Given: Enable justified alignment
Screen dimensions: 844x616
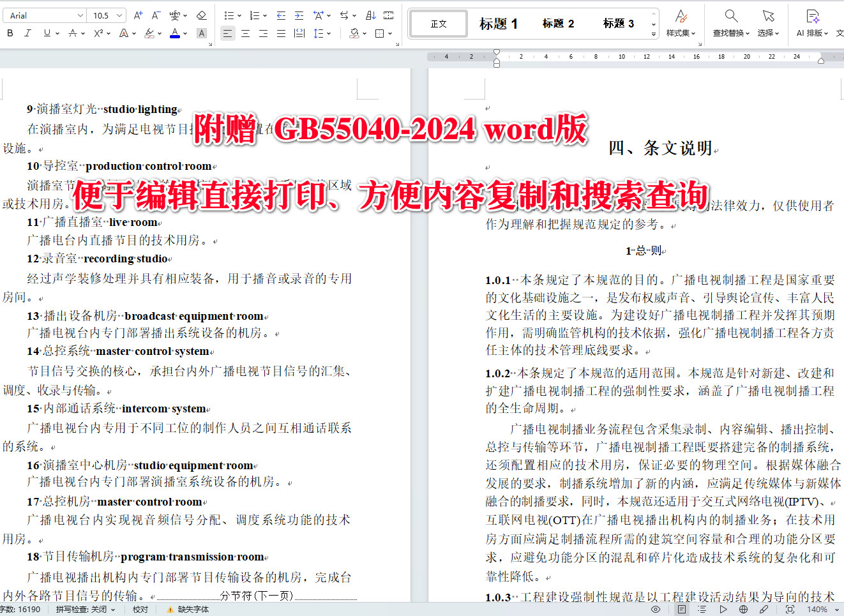Looking at the screenshot, I should pyautogui.click(x=281, y=33).
